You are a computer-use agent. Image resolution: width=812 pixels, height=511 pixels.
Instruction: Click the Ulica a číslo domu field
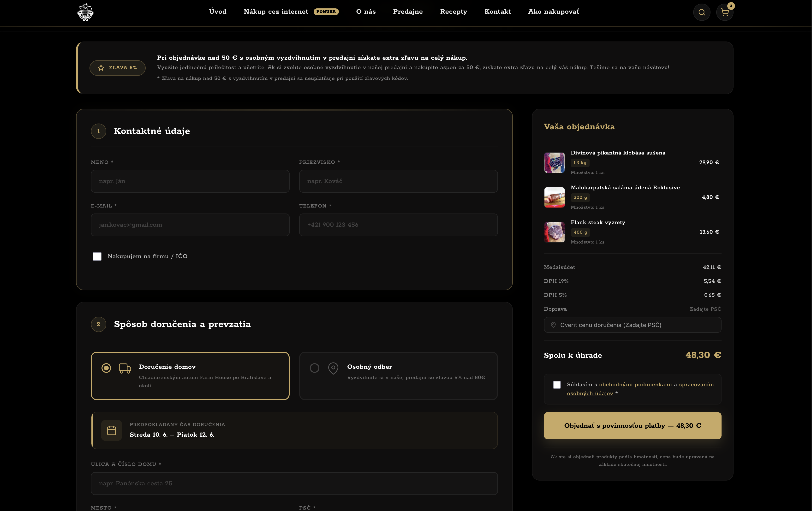tap(294, 483)
